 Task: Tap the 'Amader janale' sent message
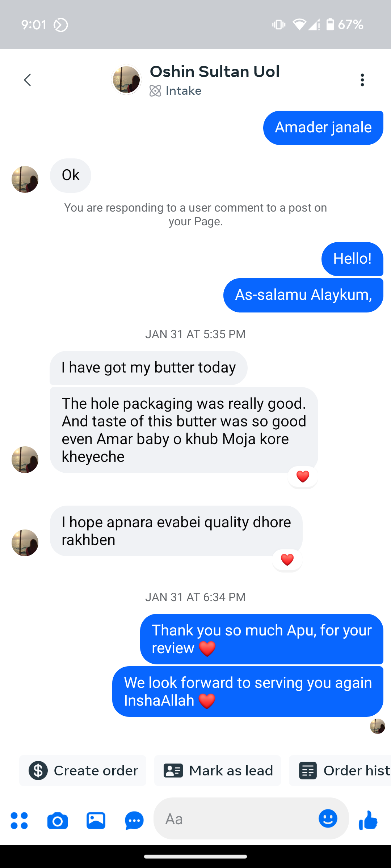click(323, 128)
